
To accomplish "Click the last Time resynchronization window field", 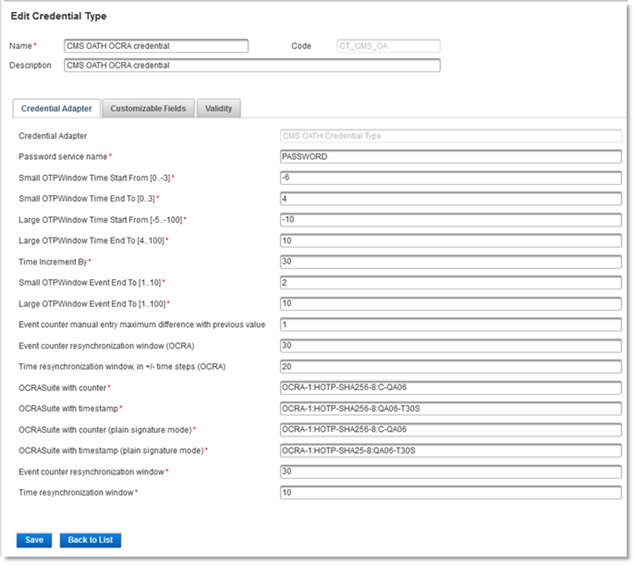I will click(x=451, y=493).
